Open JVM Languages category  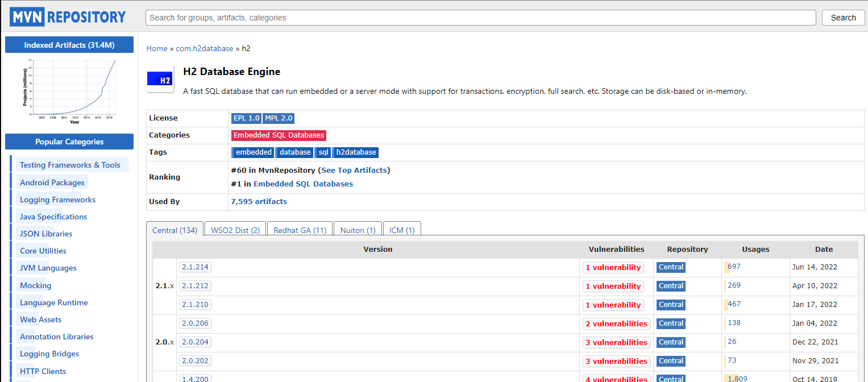(x=48, y=268)
